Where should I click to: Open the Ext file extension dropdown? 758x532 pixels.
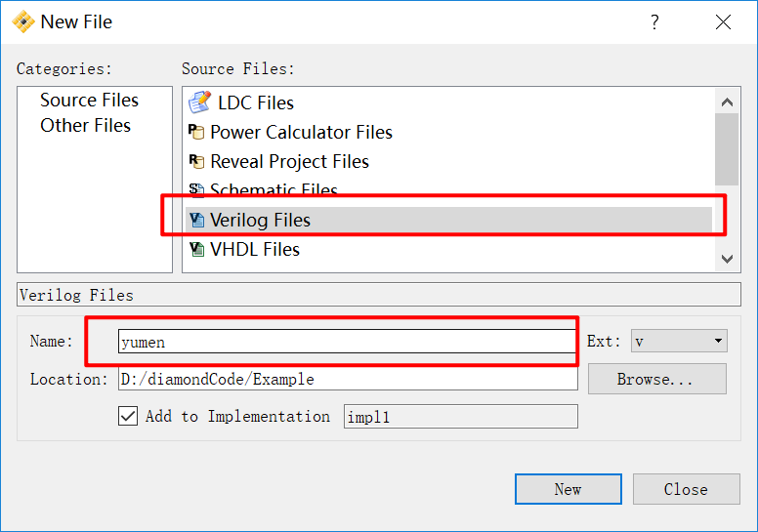[679, 341]
